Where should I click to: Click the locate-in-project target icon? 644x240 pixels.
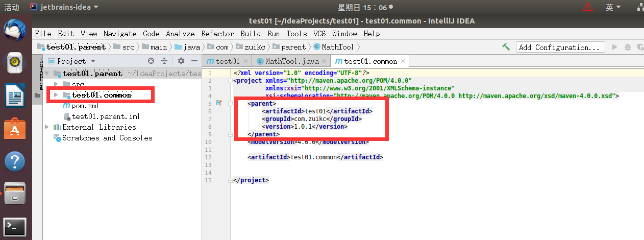pos(151,61)
